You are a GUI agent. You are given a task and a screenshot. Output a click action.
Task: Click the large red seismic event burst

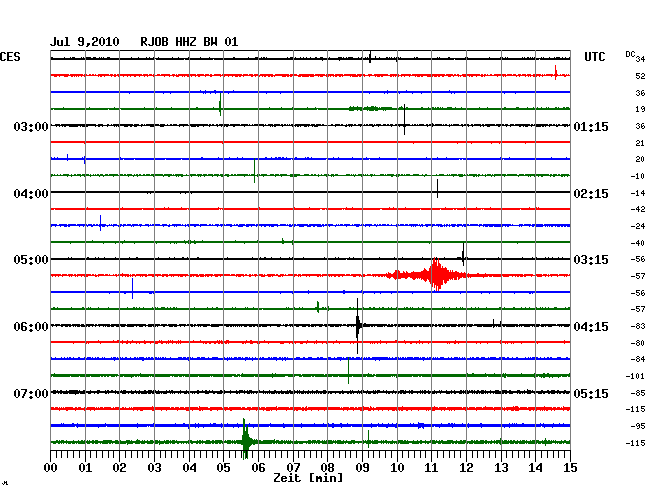(435, 275)
